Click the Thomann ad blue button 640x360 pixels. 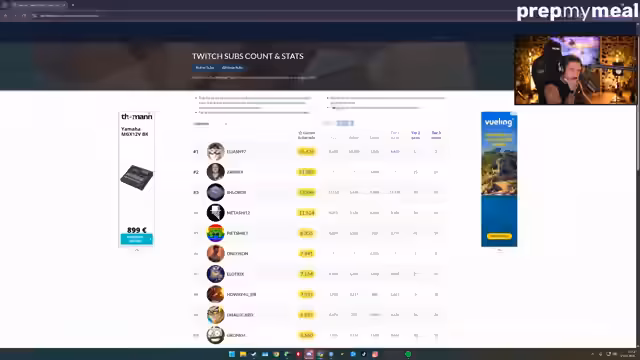coord(136,239)
